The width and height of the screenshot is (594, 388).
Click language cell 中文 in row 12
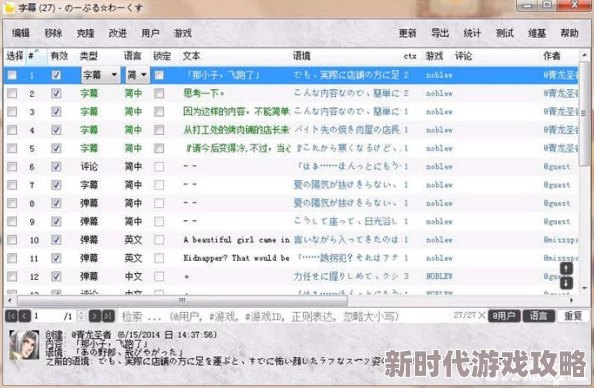click(133, 276)
